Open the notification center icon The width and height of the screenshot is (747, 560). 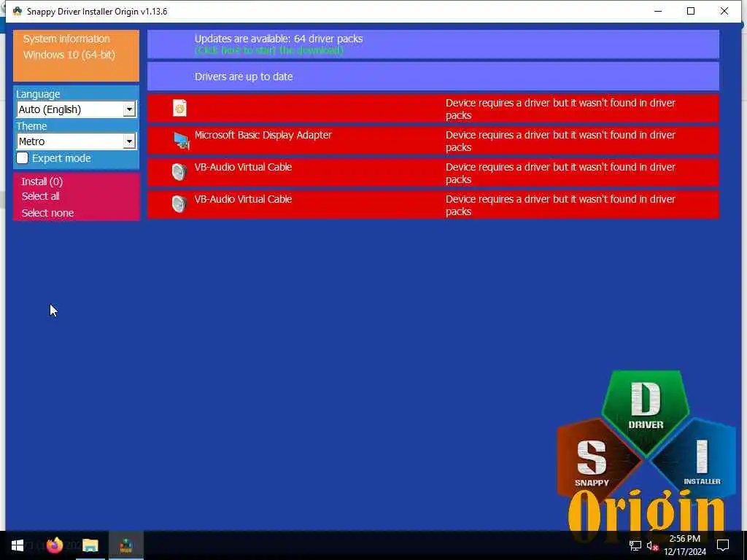pos(723,545)
